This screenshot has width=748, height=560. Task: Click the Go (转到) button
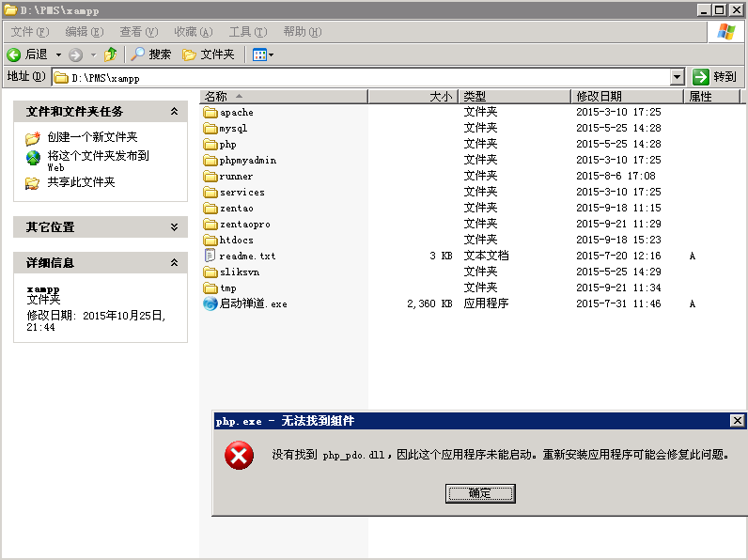[713, 77]
